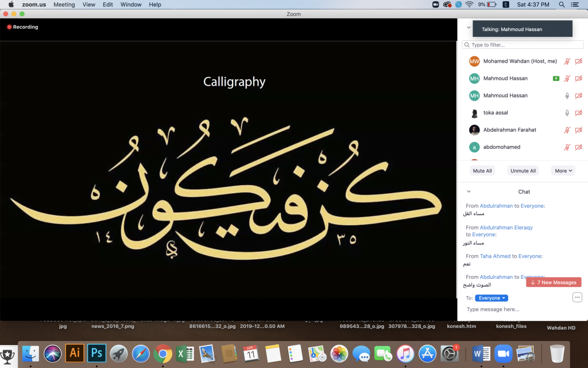Collapse the participants panel chevron
Image resolution: width=588 pixels, height=368 pixels.
469,28
